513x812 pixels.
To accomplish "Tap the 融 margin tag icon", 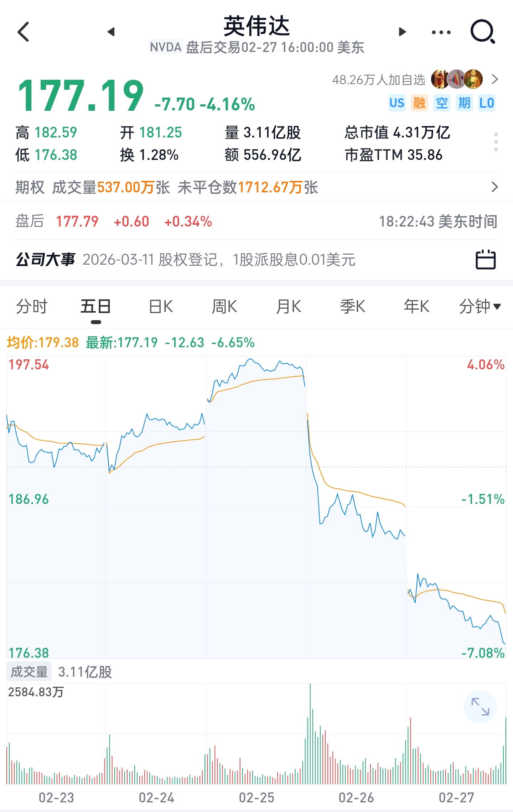I will pyautogui.click(x=419, y=103).
